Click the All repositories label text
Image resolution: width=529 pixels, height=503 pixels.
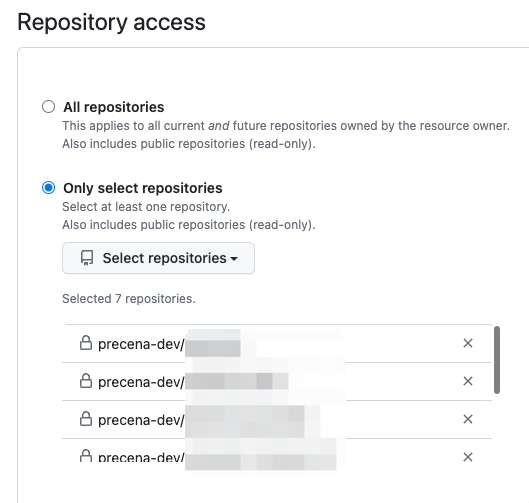coord(114,107)
